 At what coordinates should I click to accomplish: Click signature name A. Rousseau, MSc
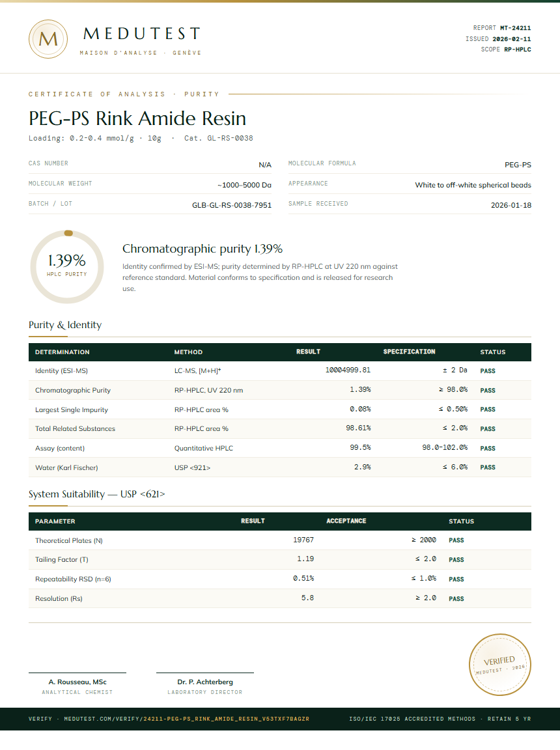[77, 682]
